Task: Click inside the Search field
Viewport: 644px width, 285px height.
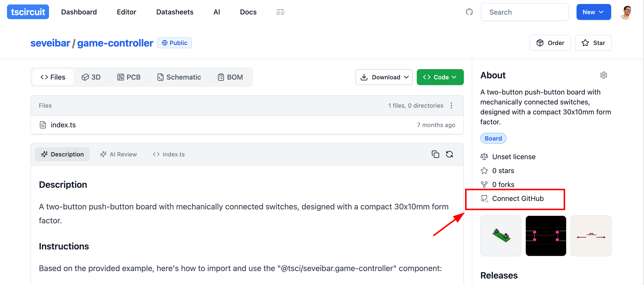Action: [525, 12]
